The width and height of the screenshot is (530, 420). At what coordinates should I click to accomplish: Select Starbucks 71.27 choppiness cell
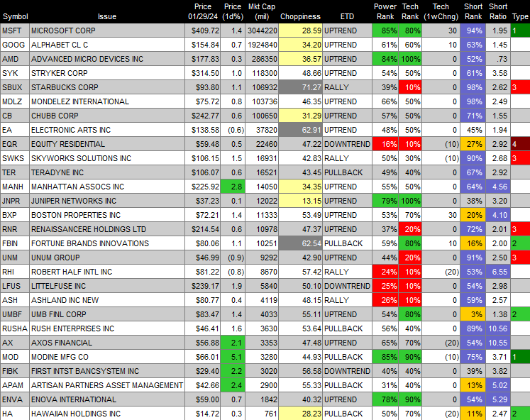point(301,87)
